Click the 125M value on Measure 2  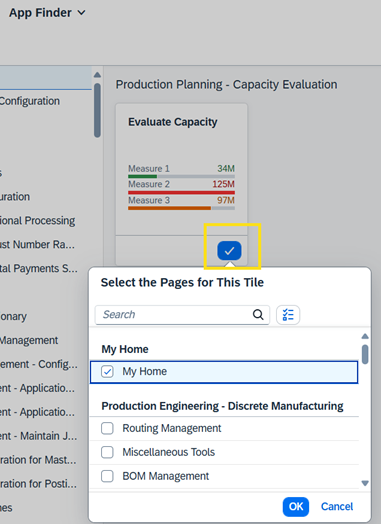pyautogui.click(x=223, y=184)
